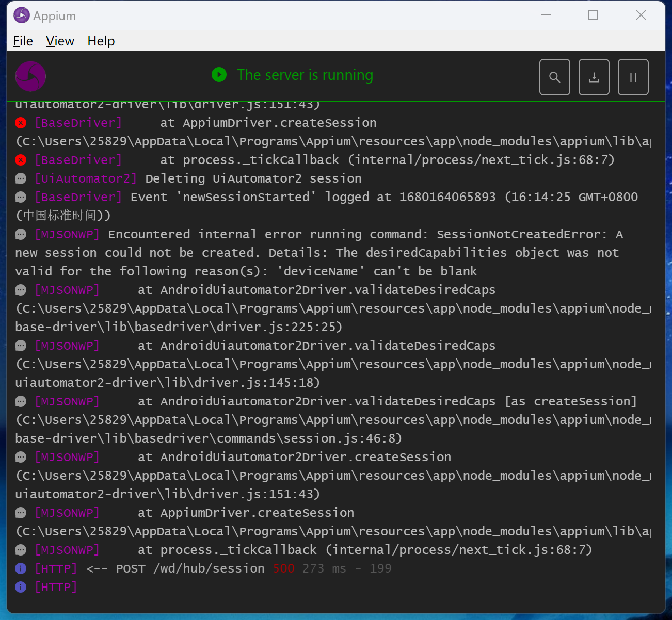Image resolution: width=672 pixels, height=620 pixels.
Task: Click "The server is running" status text
Action: [x=305, y=75]
